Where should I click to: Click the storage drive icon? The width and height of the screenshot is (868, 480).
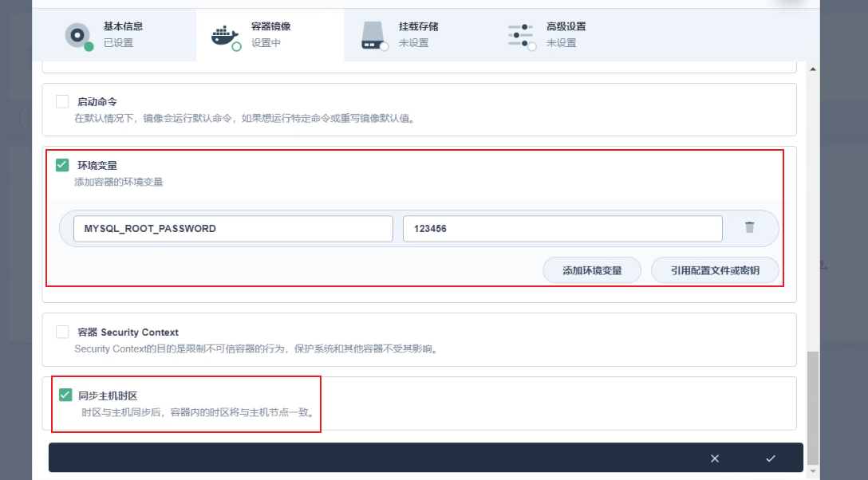pyautogui.click(x=373, y=36)
